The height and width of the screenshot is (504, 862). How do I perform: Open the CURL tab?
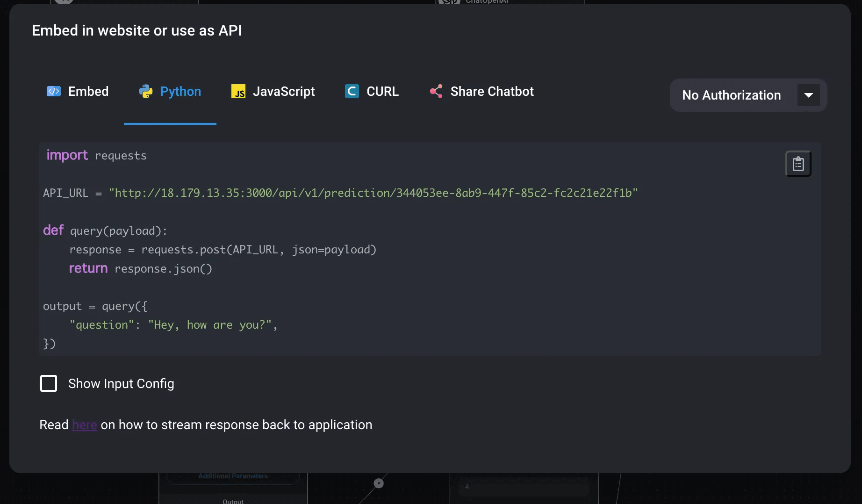382,91
